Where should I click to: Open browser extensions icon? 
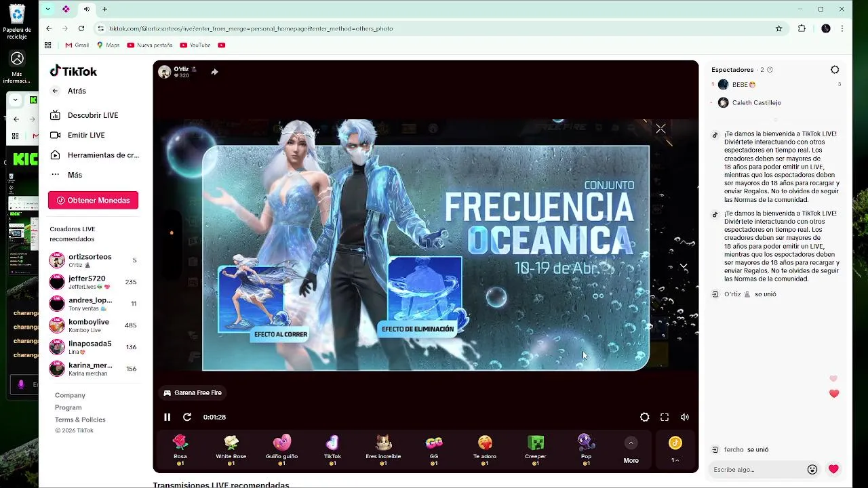click(802, 28)
